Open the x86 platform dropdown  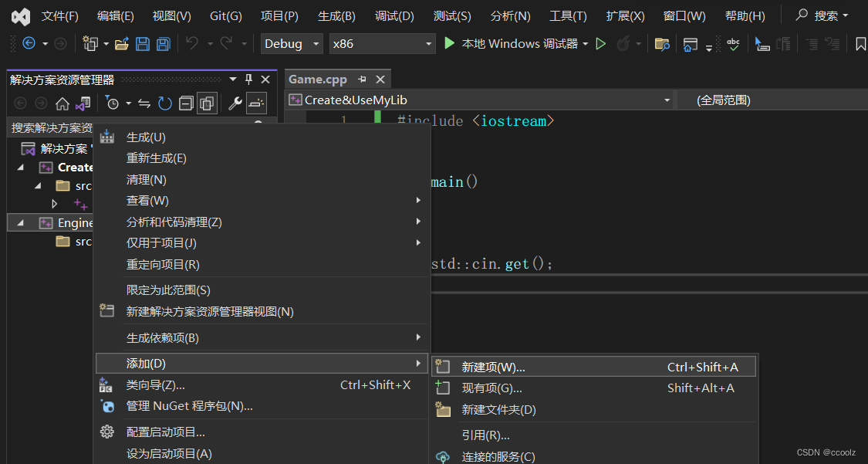tap(382, 44)
